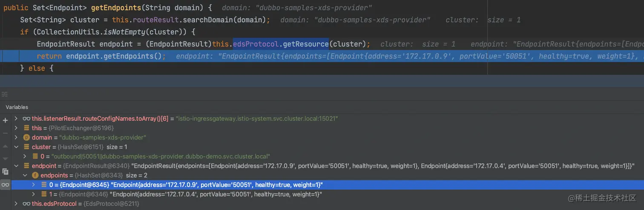Click the object icon beside this variable
The width and height of the screenshot is (644, 210).
point(26,128)
